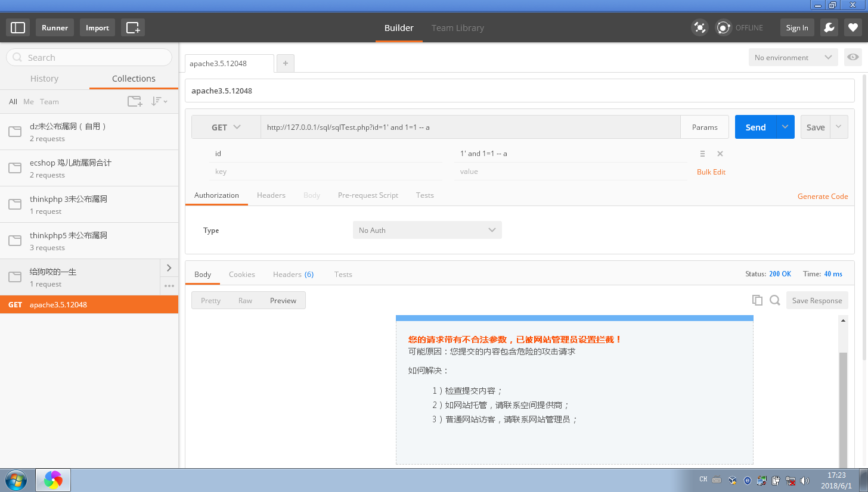
Task: Open the No environment dropdown
Action: coord(793,57)
